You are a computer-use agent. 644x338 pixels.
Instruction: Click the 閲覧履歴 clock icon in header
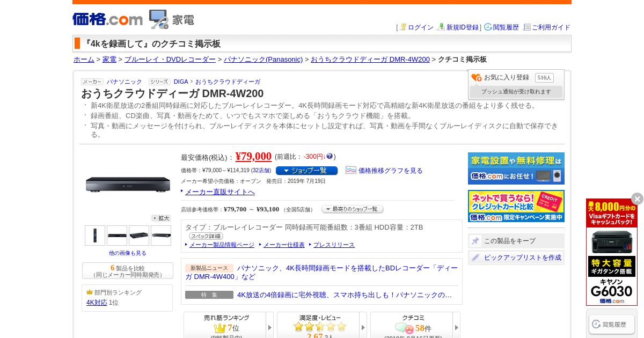[488, 27]
